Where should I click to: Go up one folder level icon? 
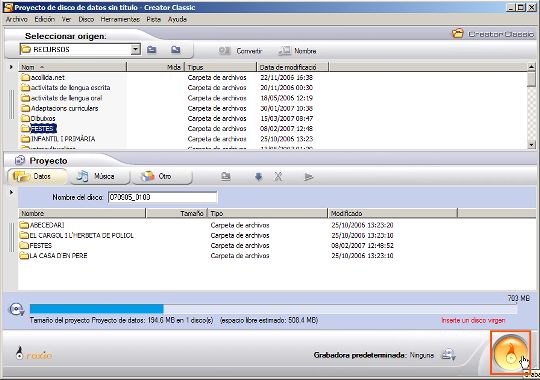[x=152, y=50]
